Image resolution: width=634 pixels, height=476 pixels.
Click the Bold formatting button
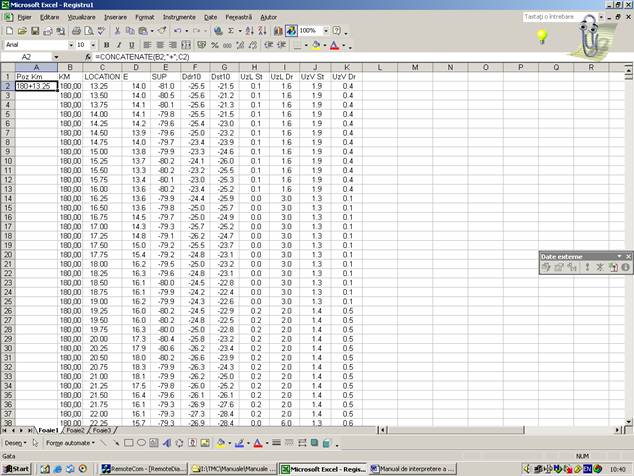105,45
